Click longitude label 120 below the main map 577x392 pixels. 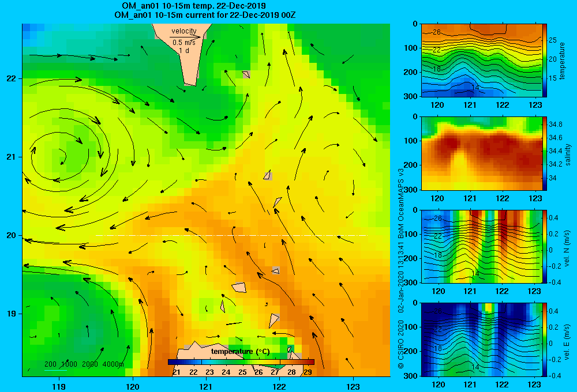[133, 386]
